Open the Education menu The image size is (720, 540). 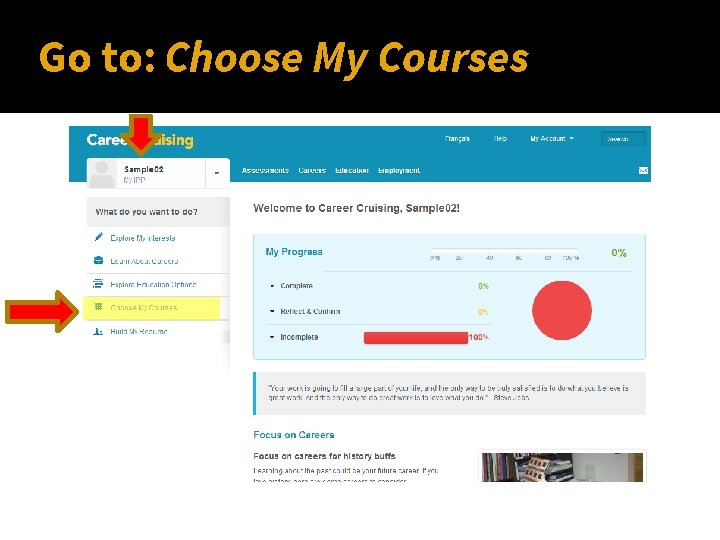point(352,170)
